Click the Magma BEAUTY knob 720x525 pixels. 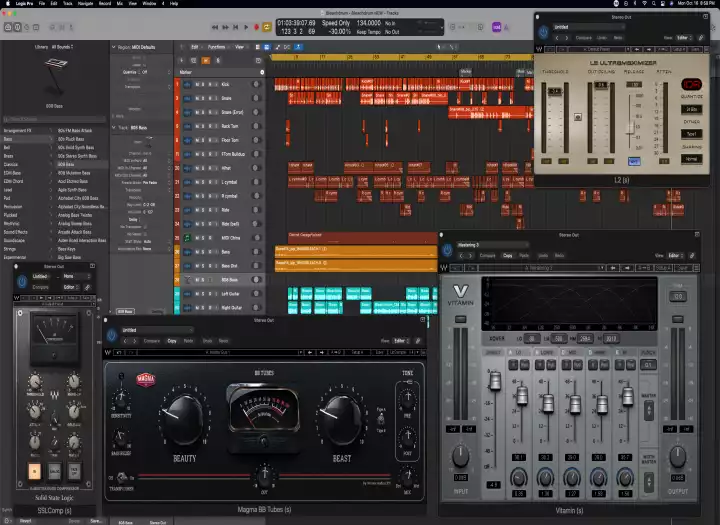[183, 419]
